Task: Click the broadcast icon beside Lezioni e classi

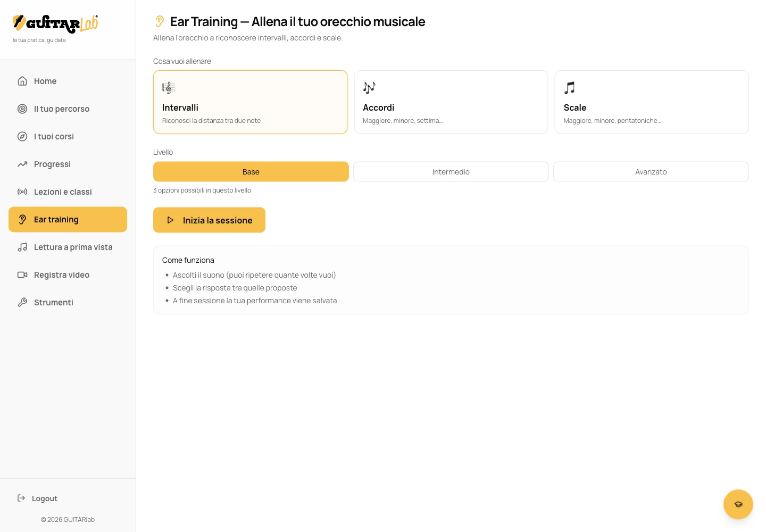Action: [22, 192]
